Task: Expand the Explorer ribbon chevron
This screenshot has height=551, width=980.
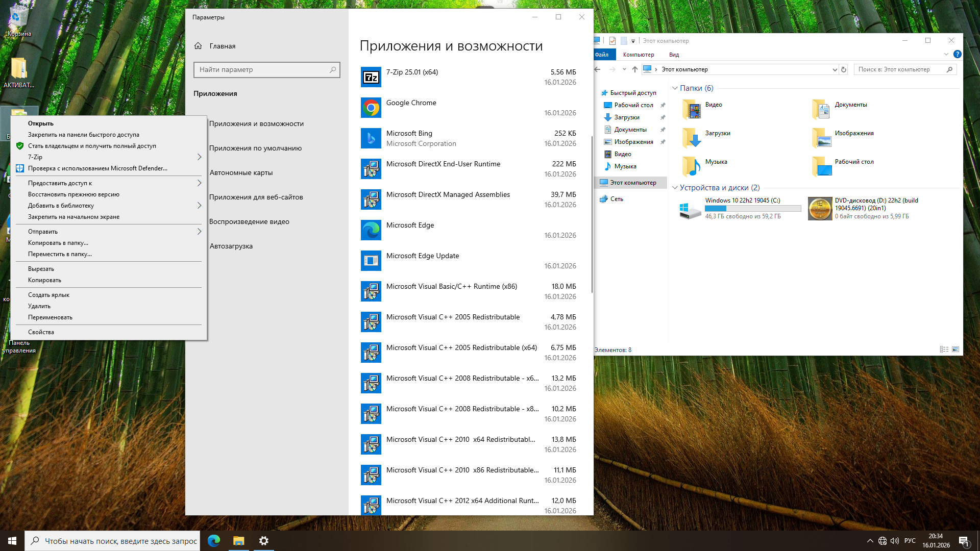Action: (x=946, y=54)
